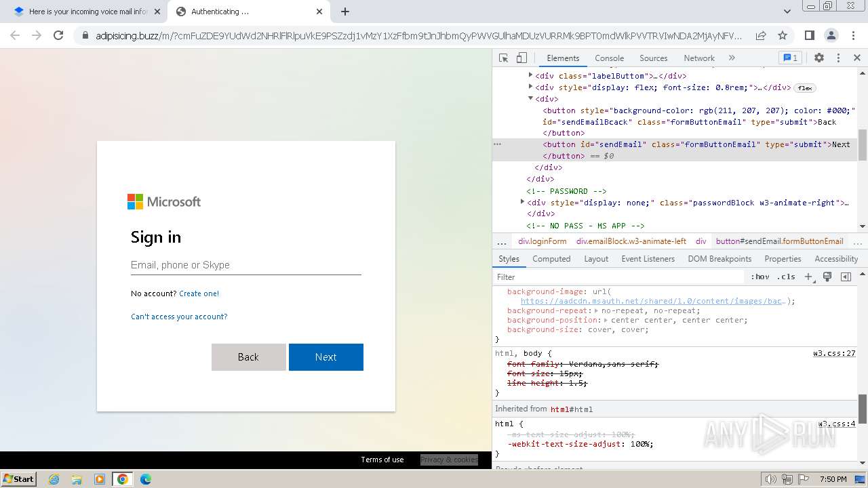This screenshot has width=868, height=488.
Task: Open the Properties tab
Action: (x=783, y=259)
